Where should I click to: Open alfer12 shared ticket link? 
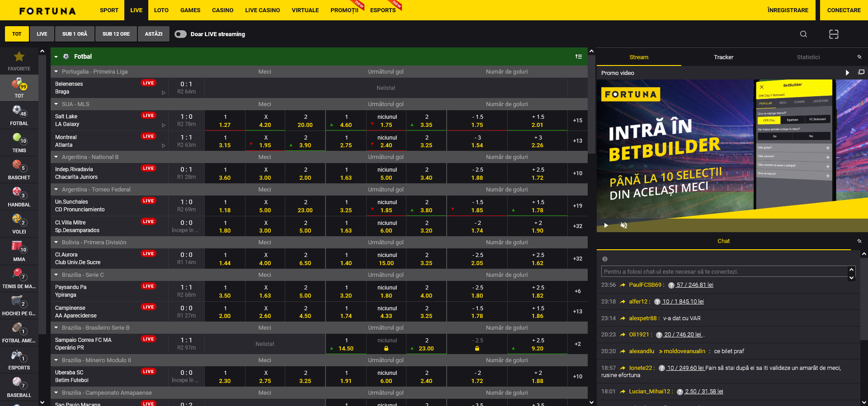tap(683, 302)
